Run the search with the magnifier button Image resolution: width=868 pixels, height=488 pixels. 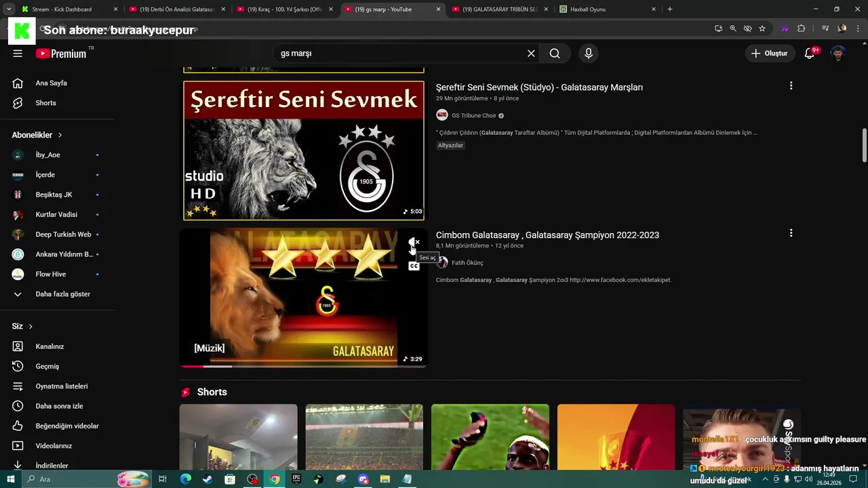(x=555, y=54)
